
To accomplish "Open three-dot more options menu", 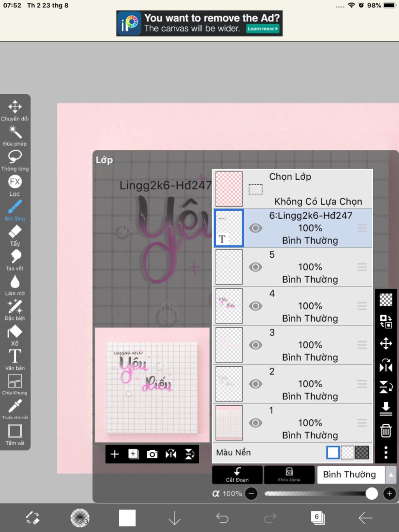I will click(386, 452).
